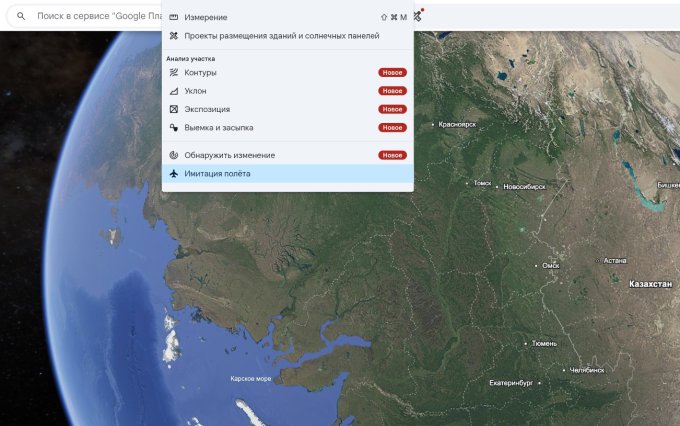This screenshot has height=426, width=680.
Task: Click the Омск city label
Action: coord(551,265)
